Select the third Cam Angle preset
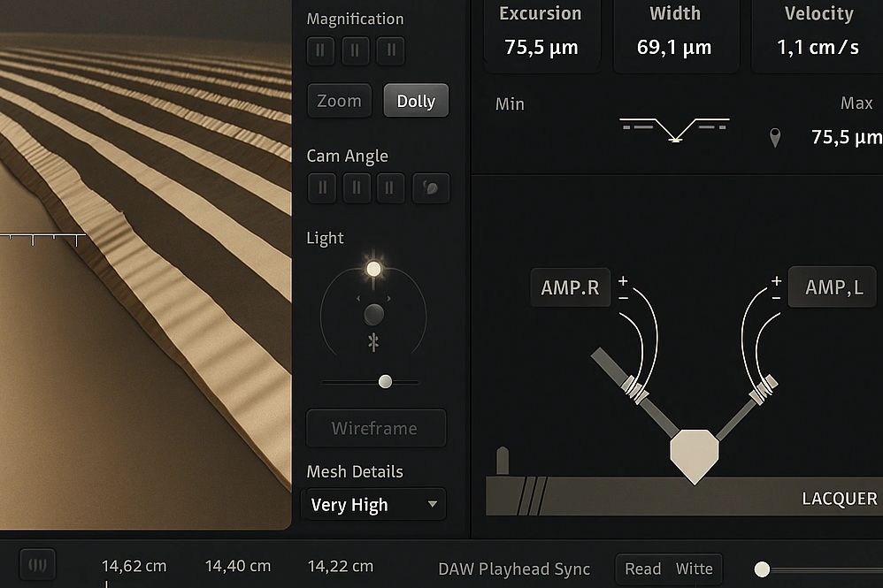Screen dimensions: 883x588 tap(390, 187)
